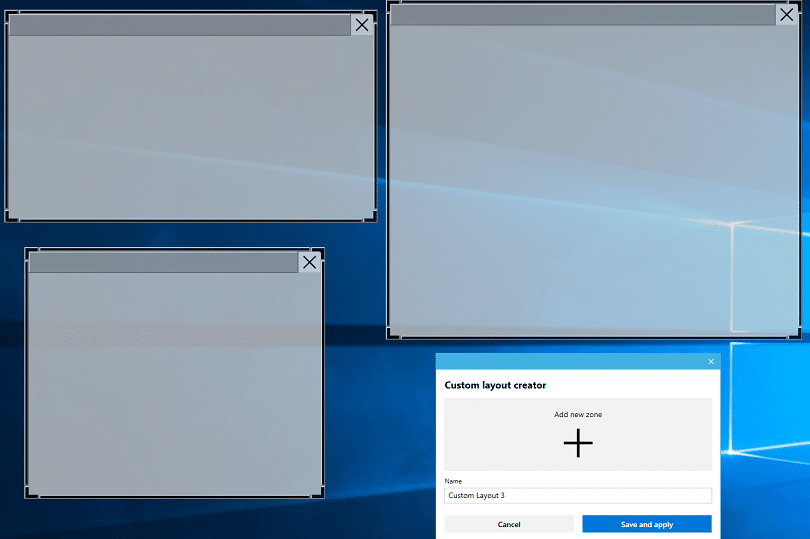Screen dimensions: 810x539
Task: Focus the layout Name text field
Action: tap(578, 495)
